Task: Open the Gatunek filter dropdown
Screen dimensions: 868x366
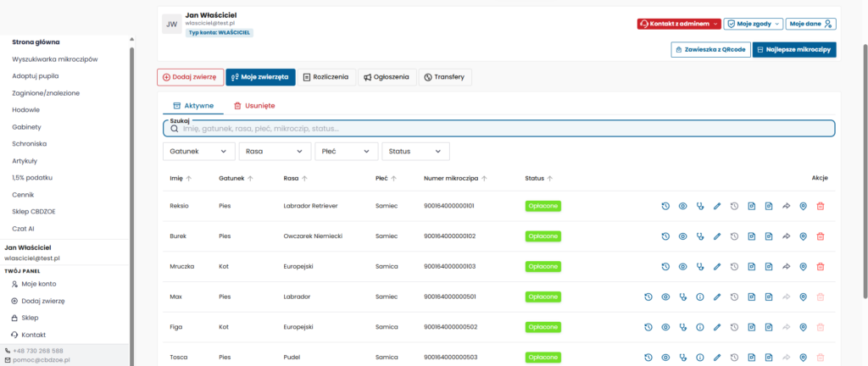Action: pos(198,152)
